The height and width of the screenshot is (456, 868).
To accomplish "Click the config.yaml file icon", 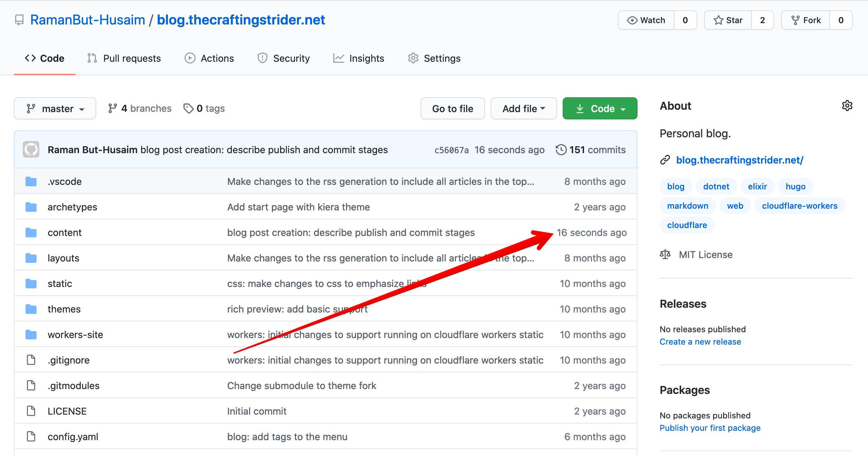I will coord(31,436).
